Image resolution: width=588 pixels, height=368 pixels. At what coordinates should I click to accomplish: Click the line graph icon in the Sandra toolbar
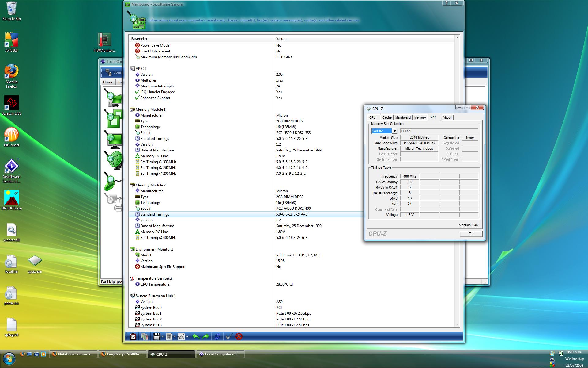181,336
